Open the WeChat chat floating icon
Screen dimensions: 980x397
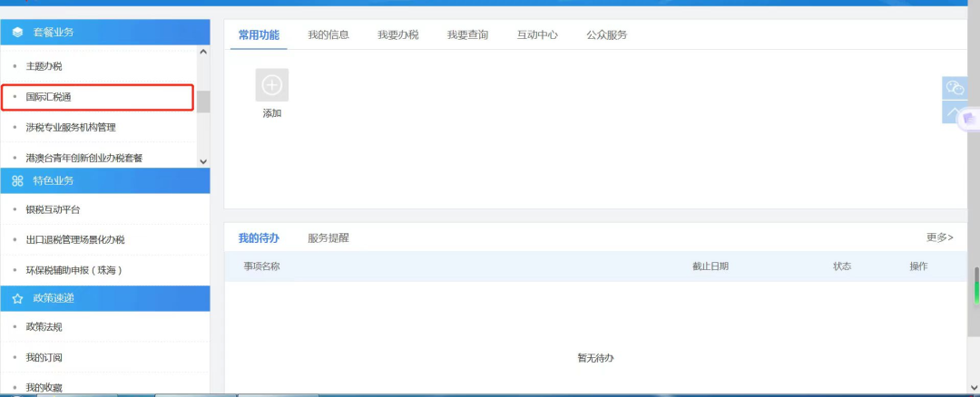[955, 88]
